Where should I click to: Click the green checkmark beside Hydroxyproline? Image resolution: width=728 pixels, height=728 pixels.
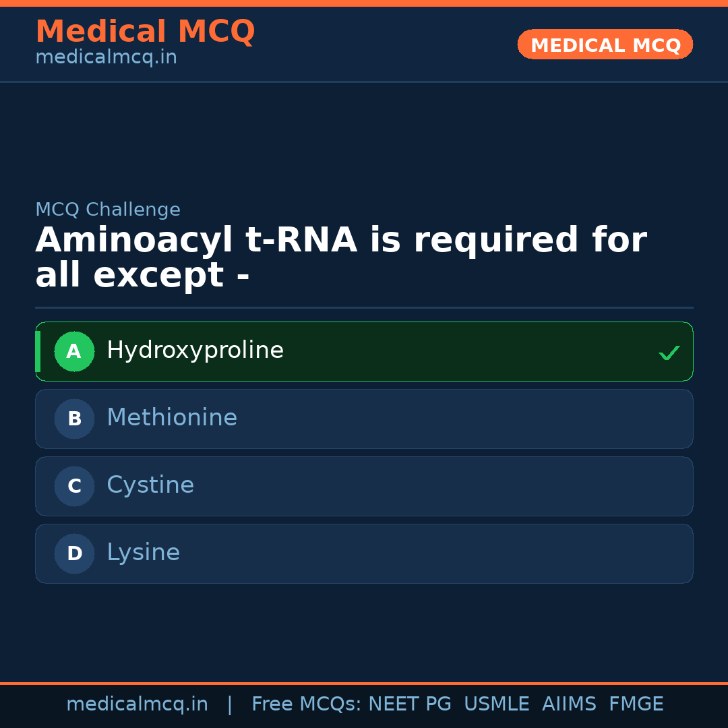click(669, 353)
